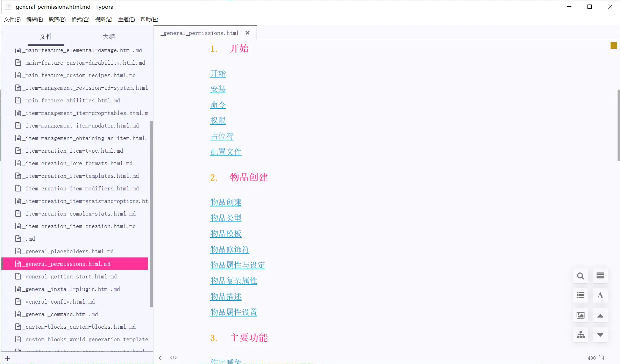
Task: Add new file with plus icon
Action: (x=8, y=358)
